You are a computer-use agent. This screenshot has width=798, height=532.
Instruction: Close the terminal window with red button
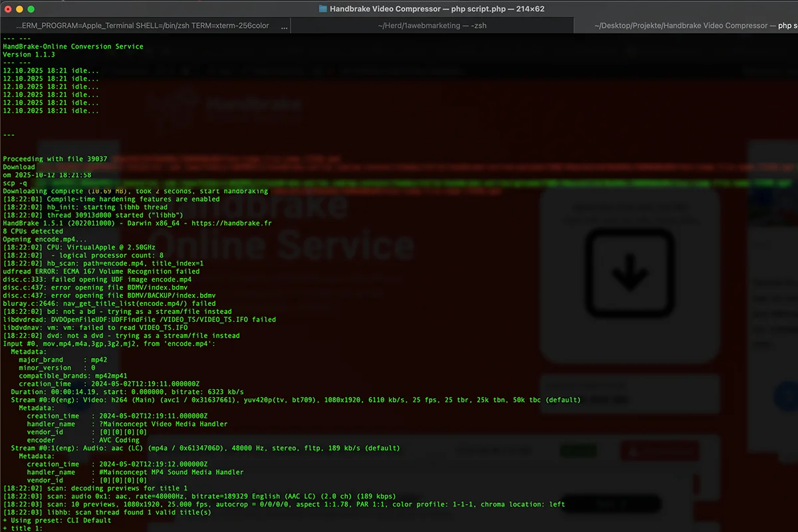8,9
